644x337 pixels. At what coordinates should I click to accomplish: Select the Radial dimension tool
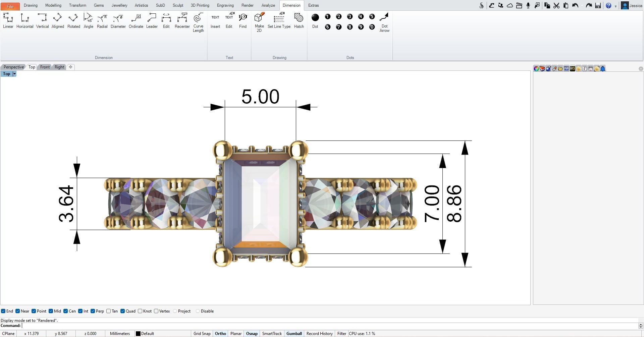tap(102, 21)
